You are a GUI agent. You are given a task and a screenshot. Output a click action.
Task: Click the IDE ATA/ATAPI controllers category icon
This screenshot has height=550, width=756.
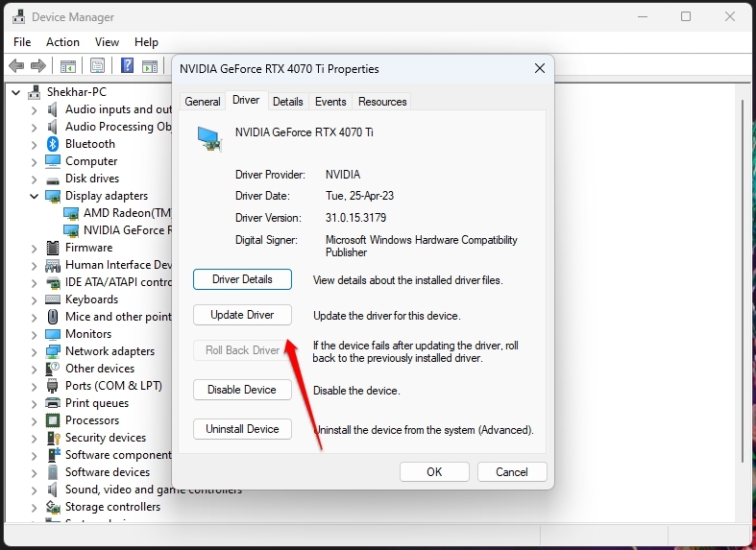pyautogui.click(x=53, y=282)
